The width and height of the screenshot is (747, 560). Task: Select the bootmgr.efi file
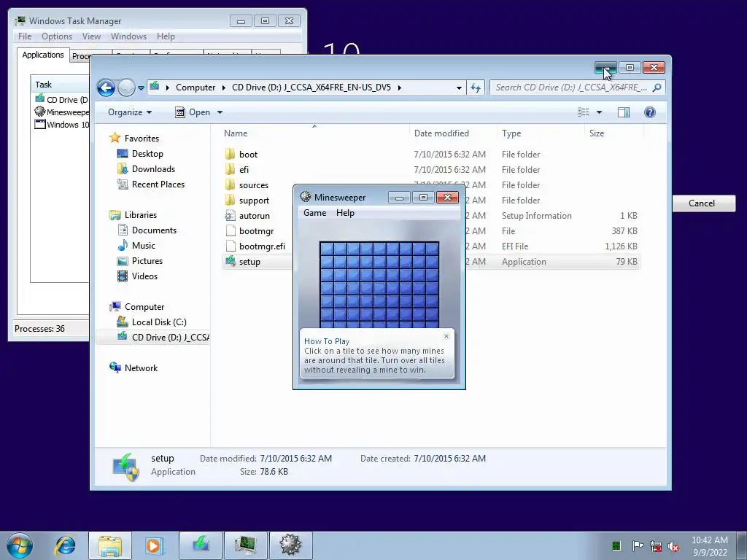coord(262,246)
